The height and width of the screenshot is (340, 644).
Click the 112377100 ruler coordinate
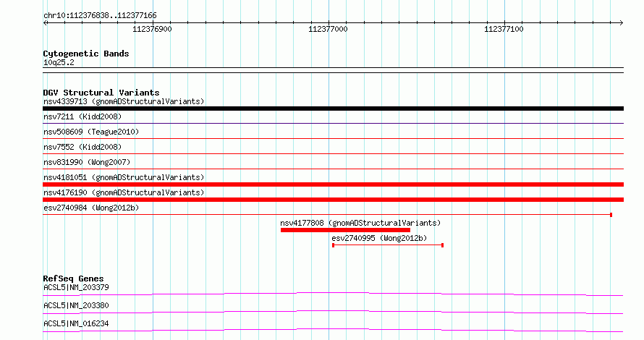pyautogui.click(x=504, y=29)
